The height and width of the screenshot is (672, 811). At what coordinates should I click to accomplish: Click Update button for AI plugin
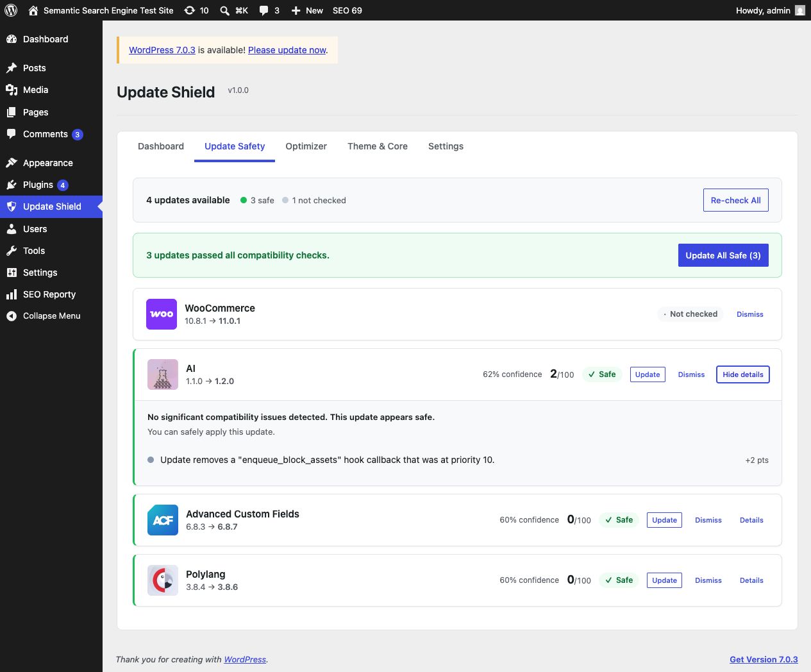coord(648,374)
